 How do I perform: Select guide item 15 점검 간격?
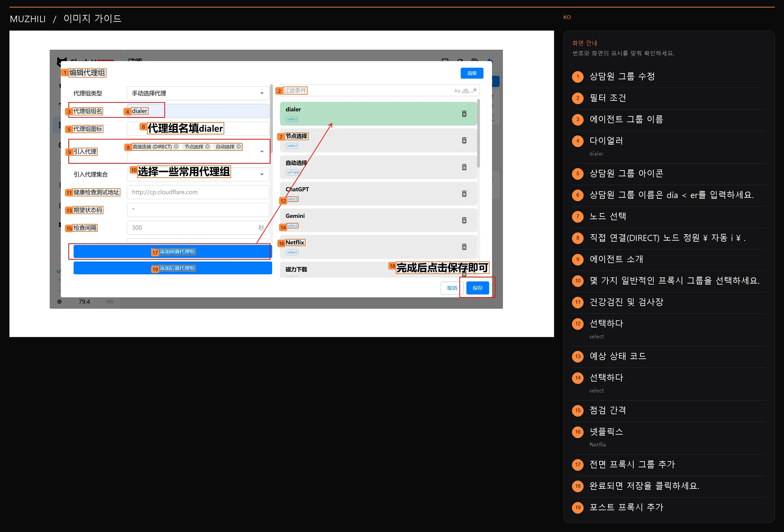[x=669, y=410]
